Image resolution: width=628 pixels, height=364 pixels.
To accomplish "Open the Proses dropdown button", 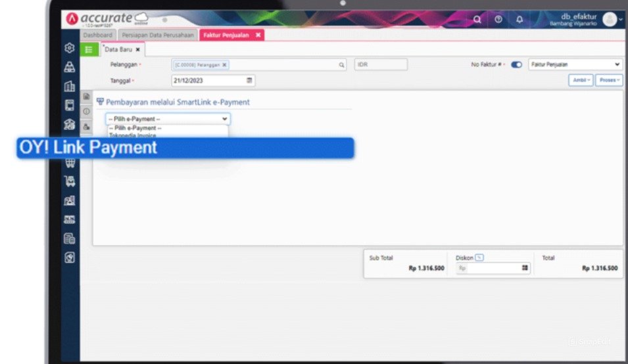I will (x=609, y=80).
